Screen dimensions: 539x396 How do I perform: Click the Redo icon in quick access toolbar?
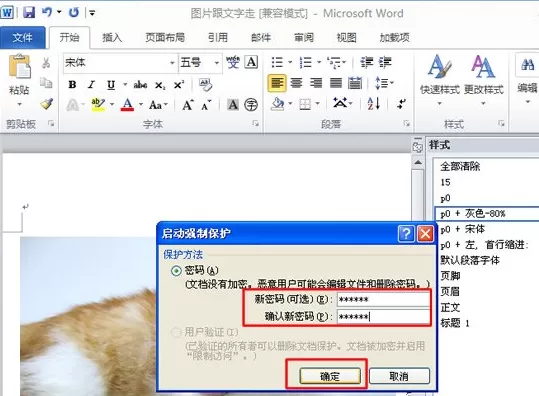(74, 13)
